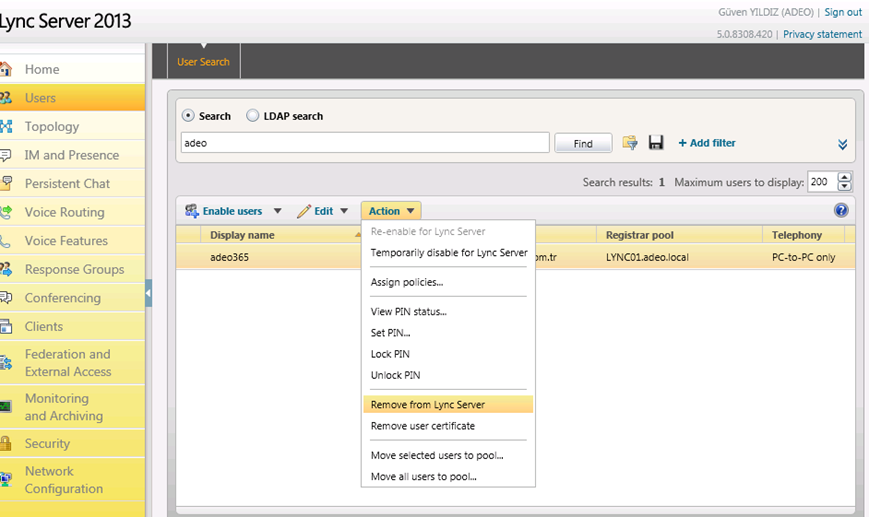
Task: Click the Home house icon in sidebar
Action: (6, 69)
